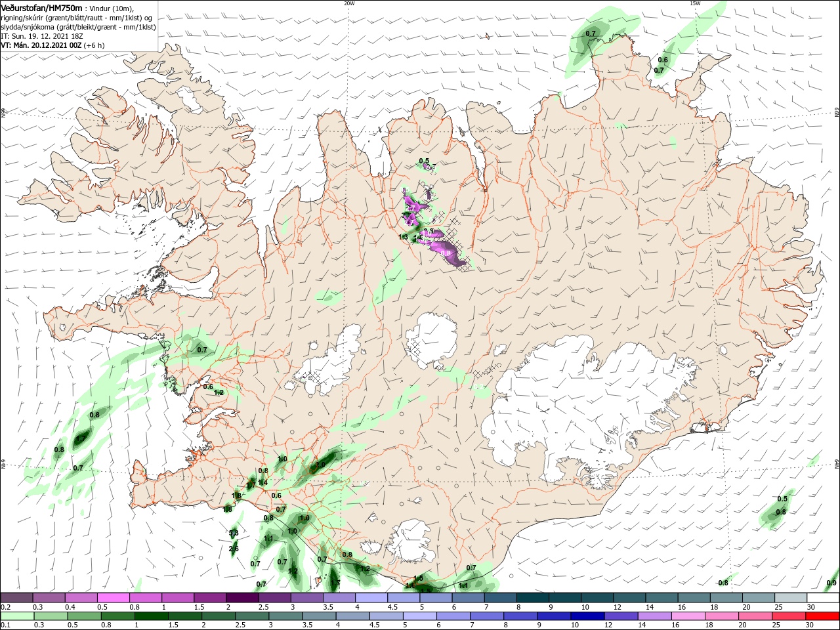Click the '0.1' label under the lower legend

click(6, 625)
